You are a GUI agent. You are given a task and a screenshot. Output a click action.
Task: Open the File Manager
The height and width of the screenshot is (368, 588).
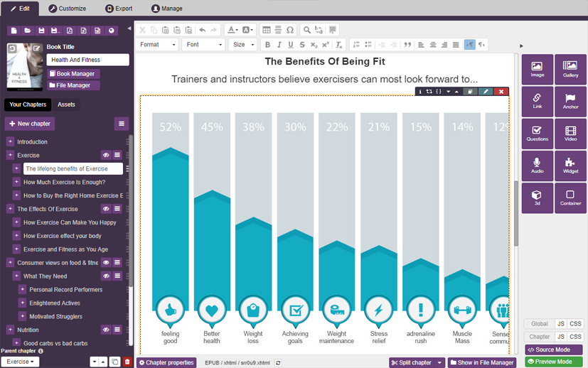coord(73,85)
